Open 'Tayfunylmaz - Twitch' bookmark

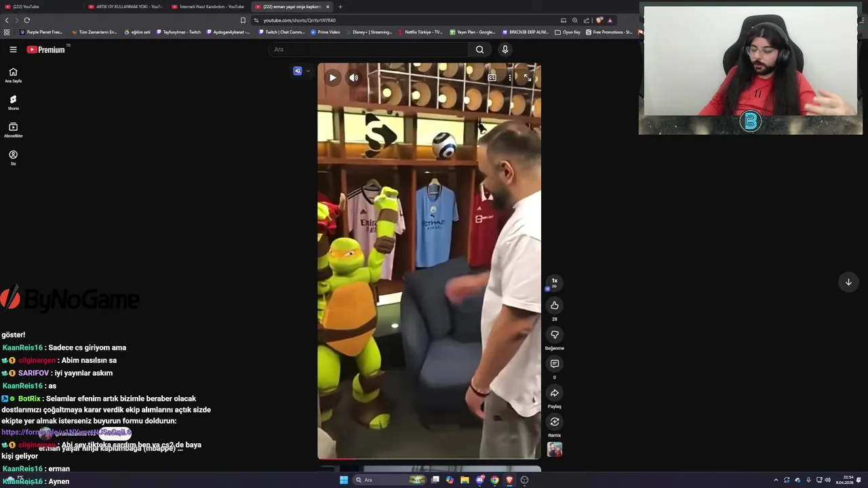tap(179, 32)
